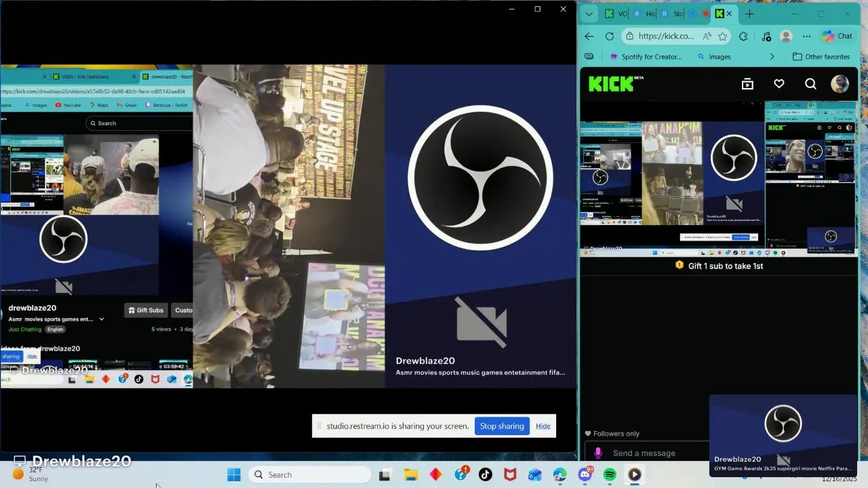
Task: Open Edge tab actions menu chevron
Action: coord(589,14)
